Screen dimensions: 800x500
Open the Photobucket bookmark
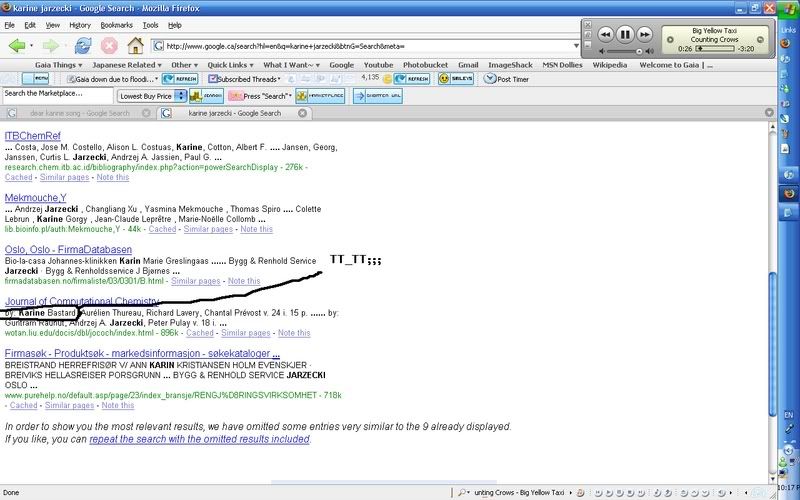tap(426, 65)
